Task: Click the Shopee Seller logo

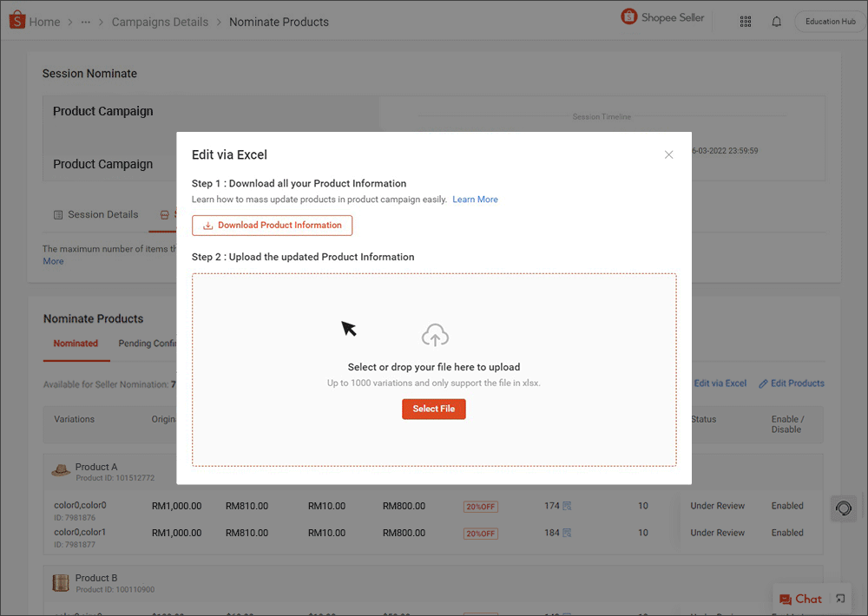Action: pos(662,16)
